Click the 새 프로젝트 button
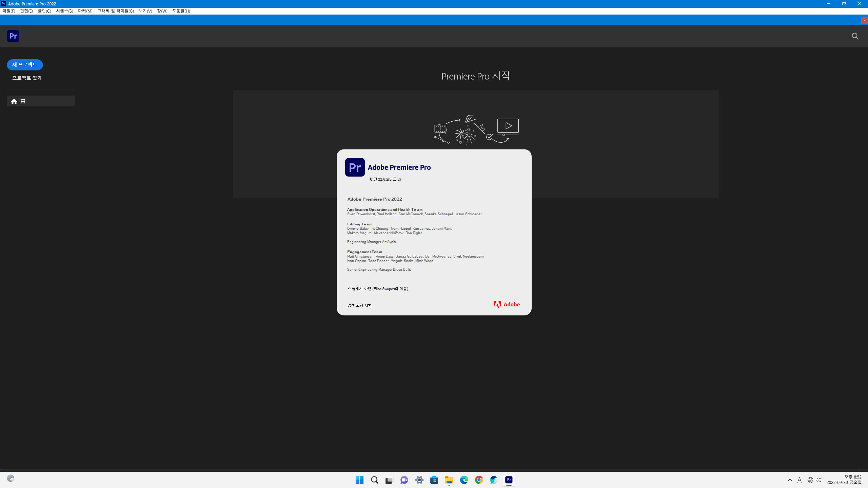Viewport: 868px width, 488px height. pyautogui.click(x=25, y=65)
